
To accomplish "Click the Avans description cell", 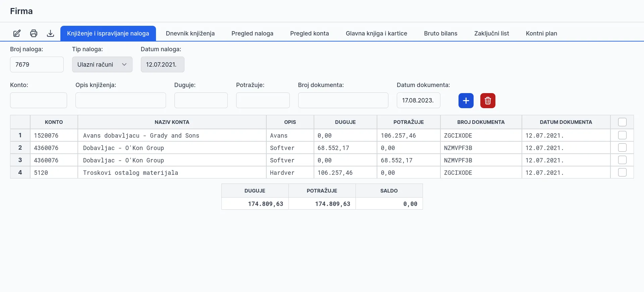I will click(x=290, y=135).
